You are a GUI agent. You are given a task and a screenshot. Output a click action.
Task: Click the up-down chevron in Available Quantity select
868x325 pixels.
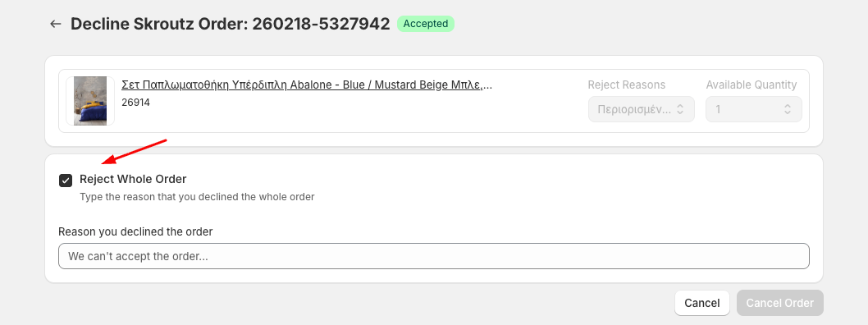click(x=787, y=109)
